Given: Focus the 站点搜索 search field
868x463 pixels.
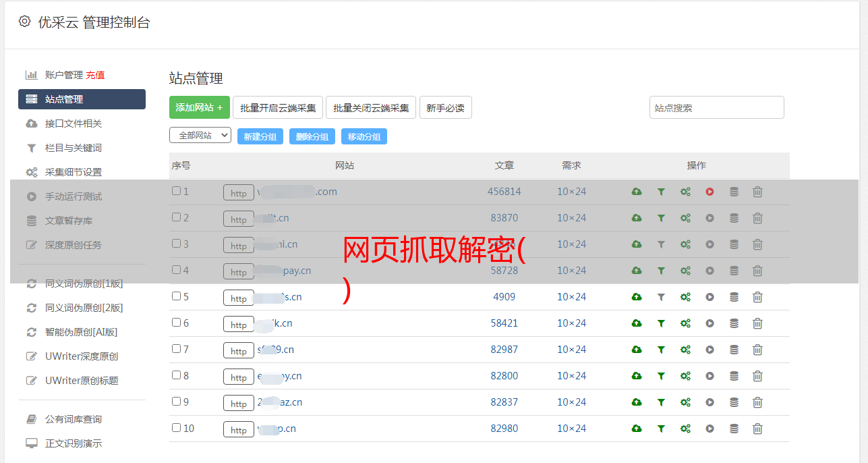Looking at the screenshot, I should pos(717,107).
